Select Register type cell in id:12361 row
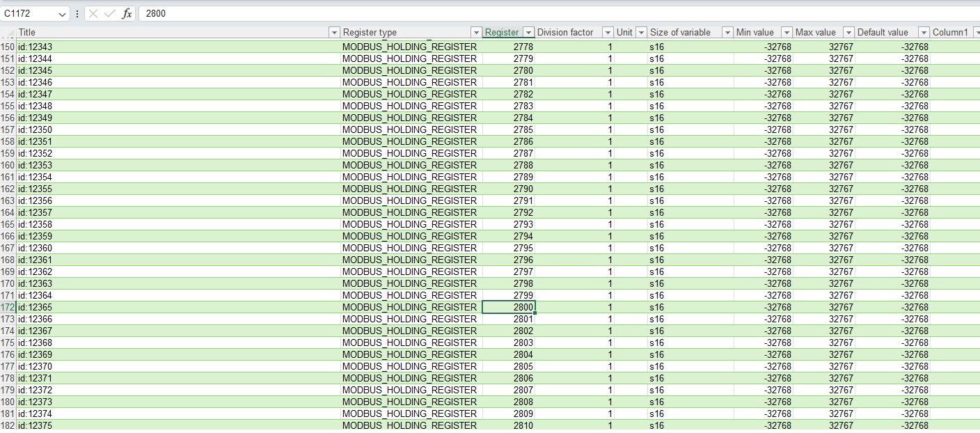 (x=411, y=260)
